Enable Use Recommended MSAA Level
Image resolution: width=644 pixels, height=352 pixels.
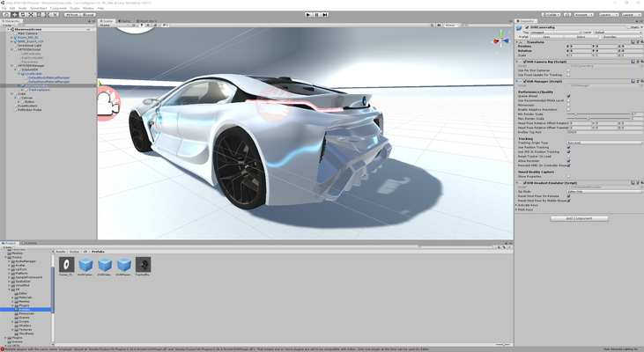click(x=568, y=100)
